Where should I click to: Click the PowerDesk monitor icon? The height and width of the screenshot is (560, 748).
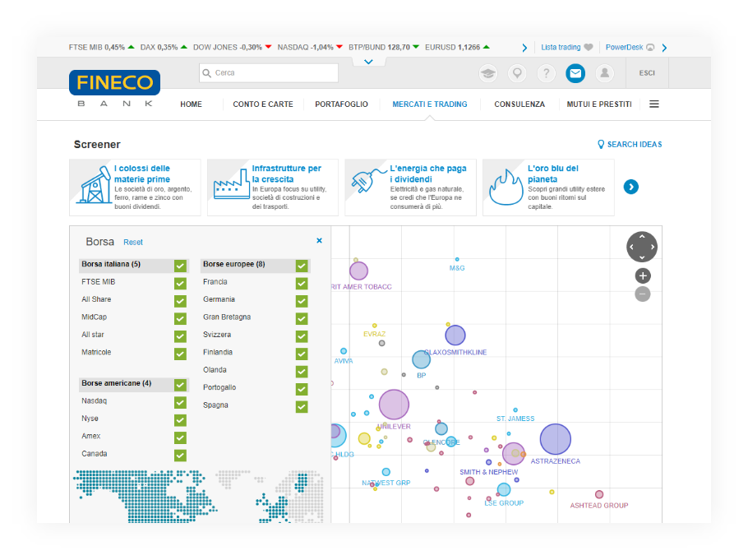[650, 47]
